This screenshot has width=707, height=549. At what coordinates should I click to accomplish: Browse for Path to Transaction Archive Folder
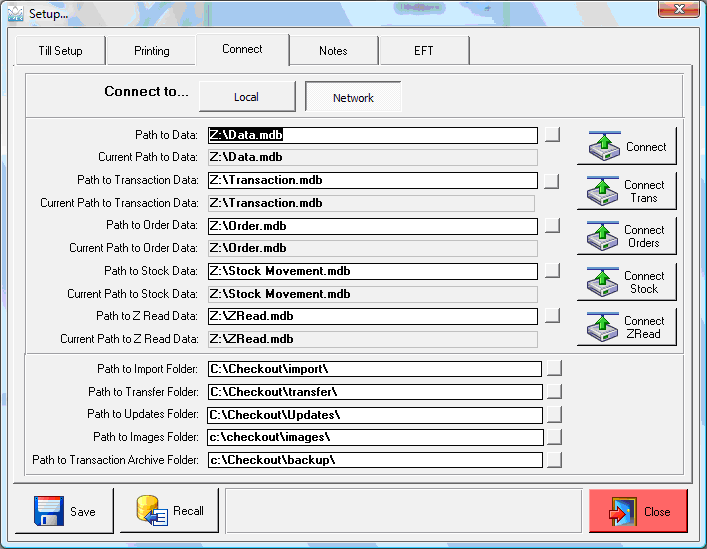coord(555,460)
